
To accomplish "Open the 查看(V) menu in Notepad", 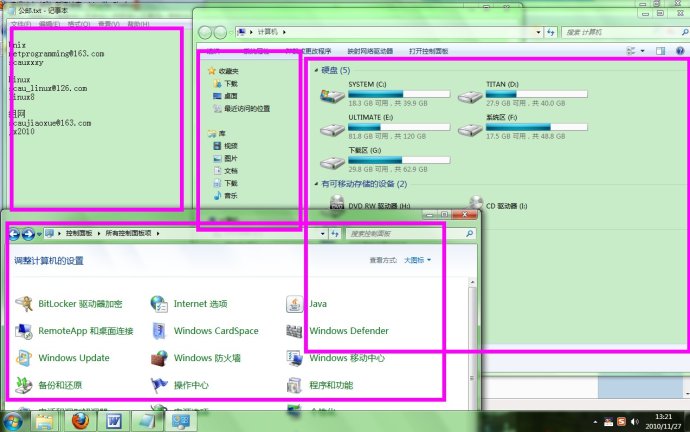I will pyautogui.click(x=108, y=24).
